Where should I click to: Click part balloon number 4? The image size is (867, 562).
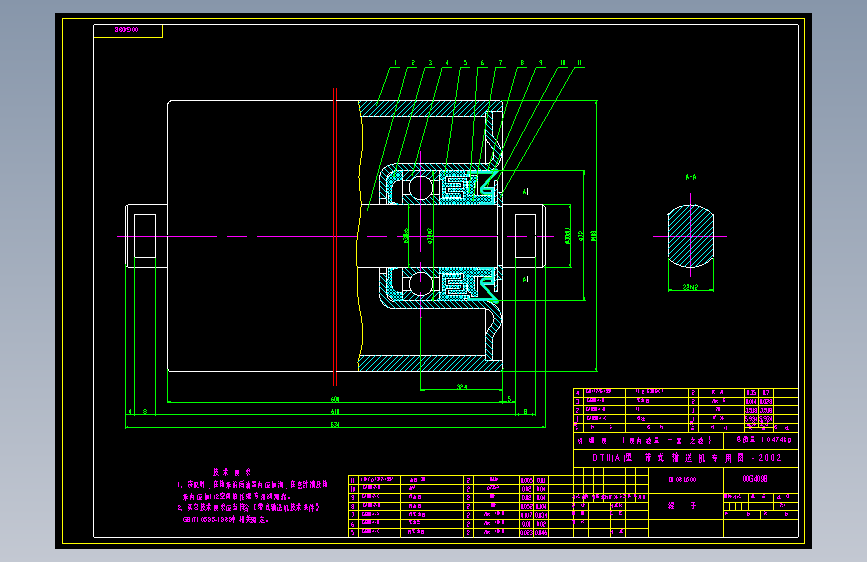pos(447,63)
